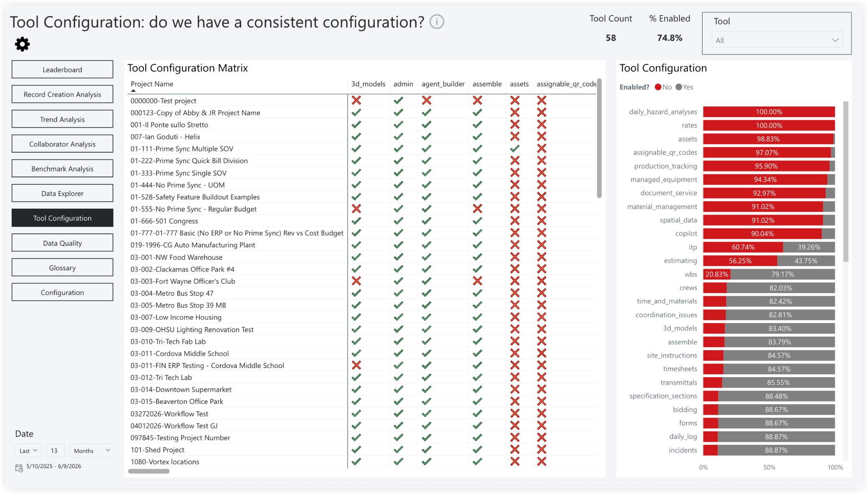Click the 3d_models checkmark for 1080-Vortex locations
Viewport: 868px width, 494px height.
point(356,461)
